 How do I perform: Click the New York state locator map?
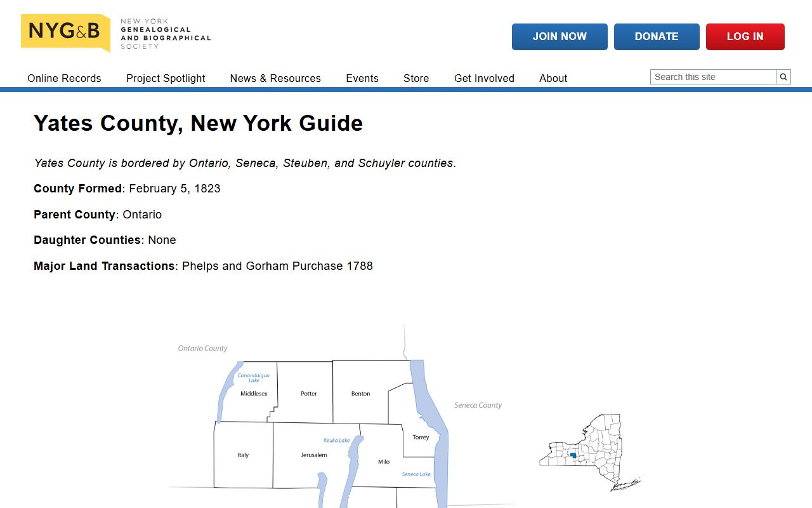[590, 452]
